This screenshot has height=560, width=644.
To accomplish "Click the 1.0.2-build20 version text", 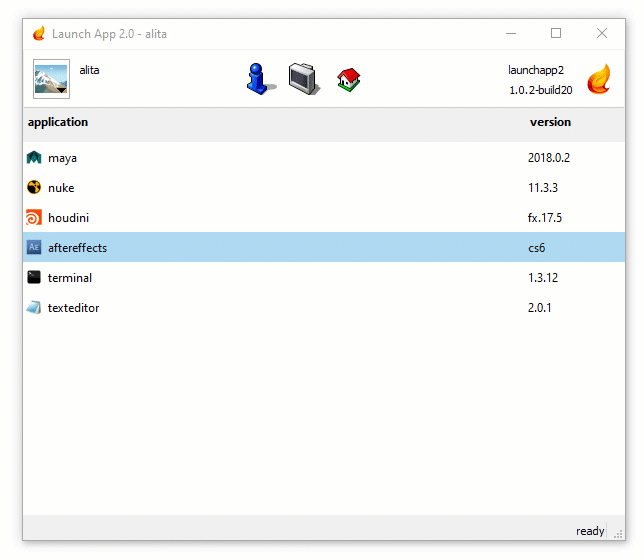I will (540, 90).
